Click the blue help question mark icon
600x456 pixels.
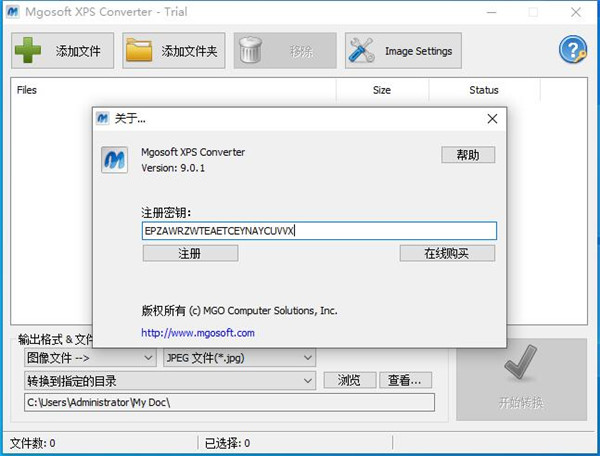572,50
